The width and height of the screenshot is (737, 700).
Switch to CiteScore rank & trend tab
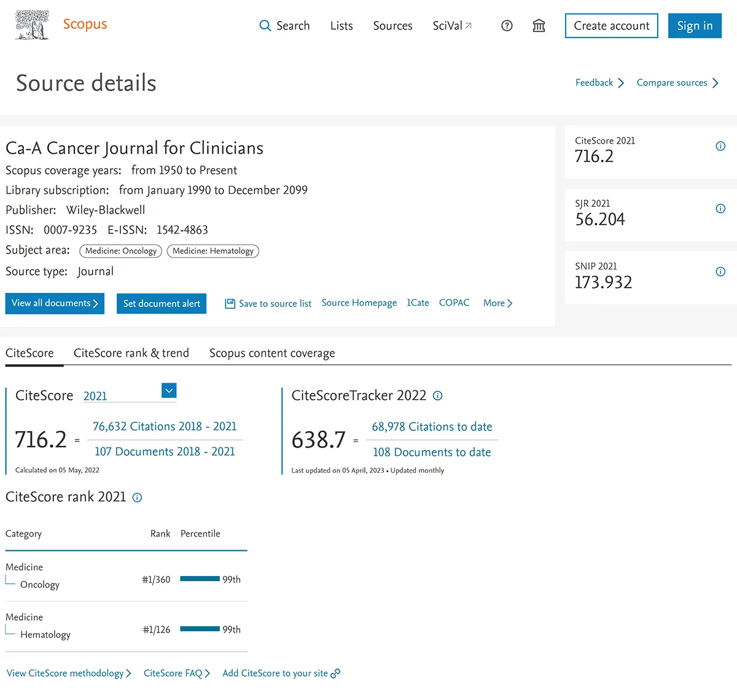(131, 353)
